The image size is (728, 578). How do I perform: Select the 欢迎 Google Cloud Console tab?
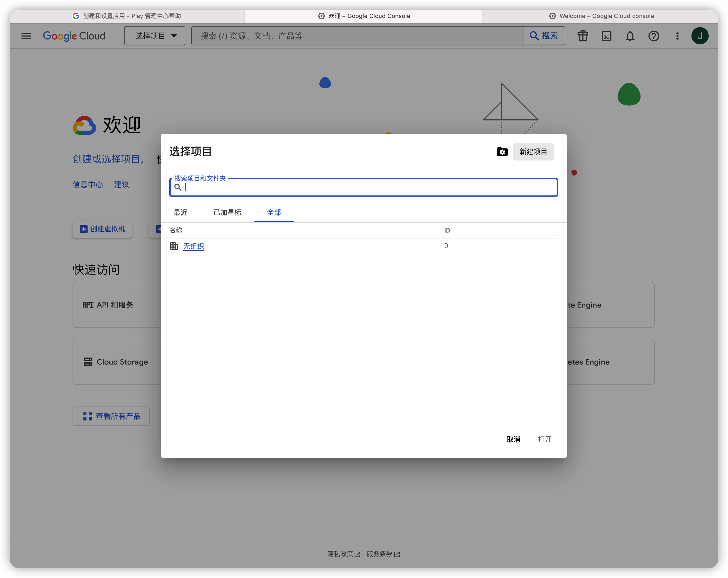click(x=364, y=16)
